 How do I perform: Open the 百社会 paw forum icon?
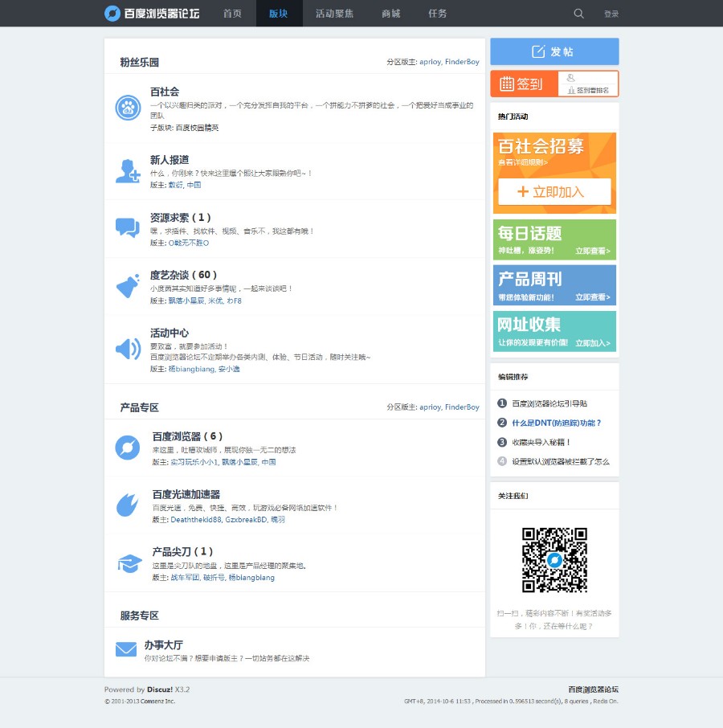pyautogui.click(x=128, y=108)
